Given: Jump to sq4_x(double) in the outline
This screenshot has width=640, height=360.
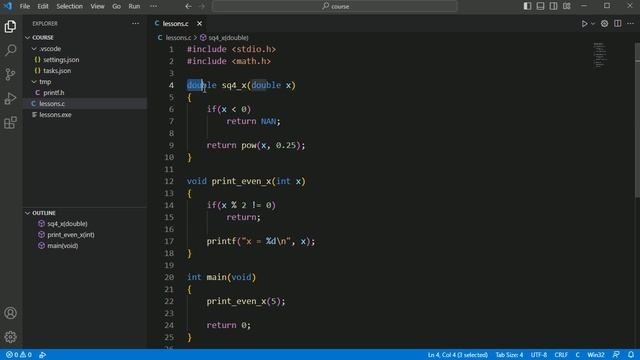Looking at the screenshot, I should pos(67,224).
